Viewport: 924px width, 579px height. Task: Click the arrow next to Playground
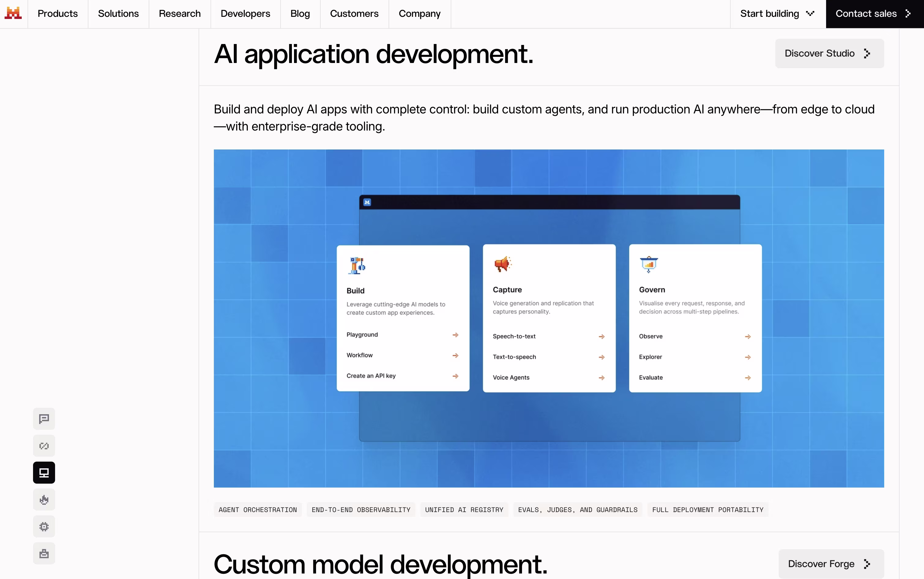coord(455,335)
